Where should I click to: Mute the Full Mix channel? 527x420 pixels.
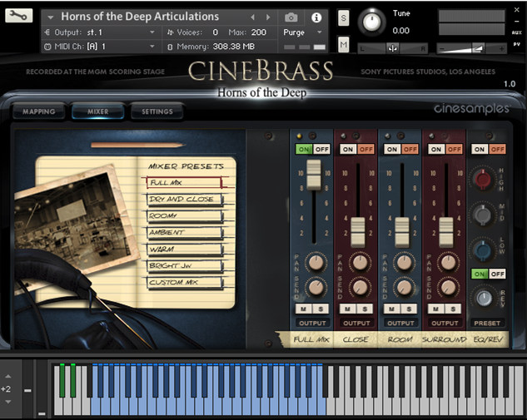[301, 309]
